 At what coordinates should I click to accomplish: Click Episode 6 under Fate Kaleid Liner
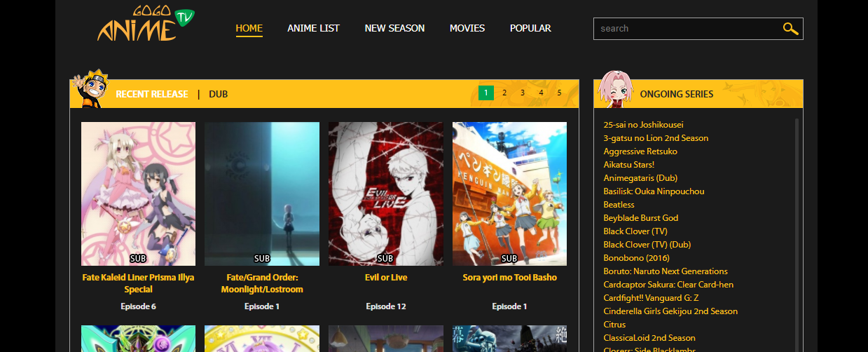(138, 306)
